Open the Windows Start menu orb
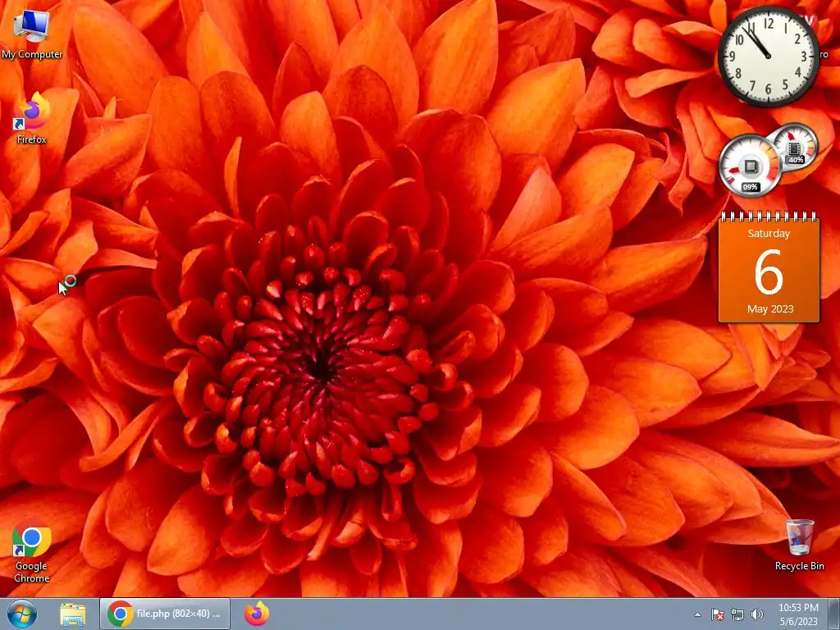Image resolution: width=840 pixels, height=630 pixels. 22,614
